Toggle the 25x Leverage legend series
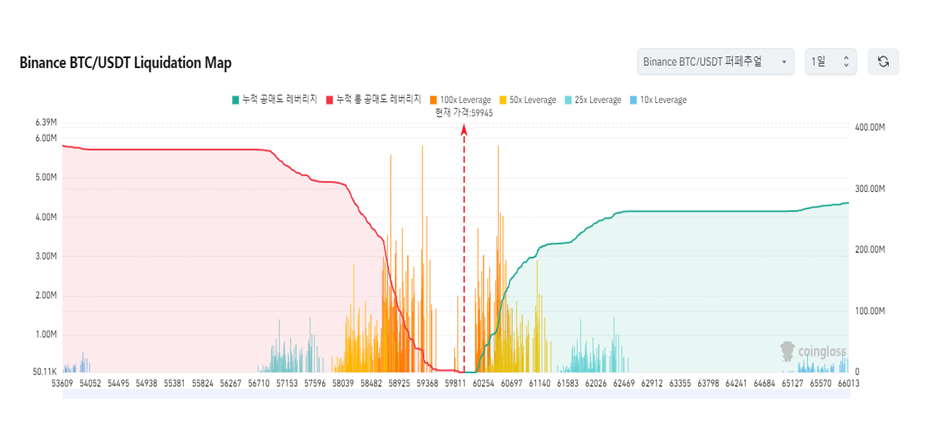Screen dimensions: 926x432 click(593, 100)
